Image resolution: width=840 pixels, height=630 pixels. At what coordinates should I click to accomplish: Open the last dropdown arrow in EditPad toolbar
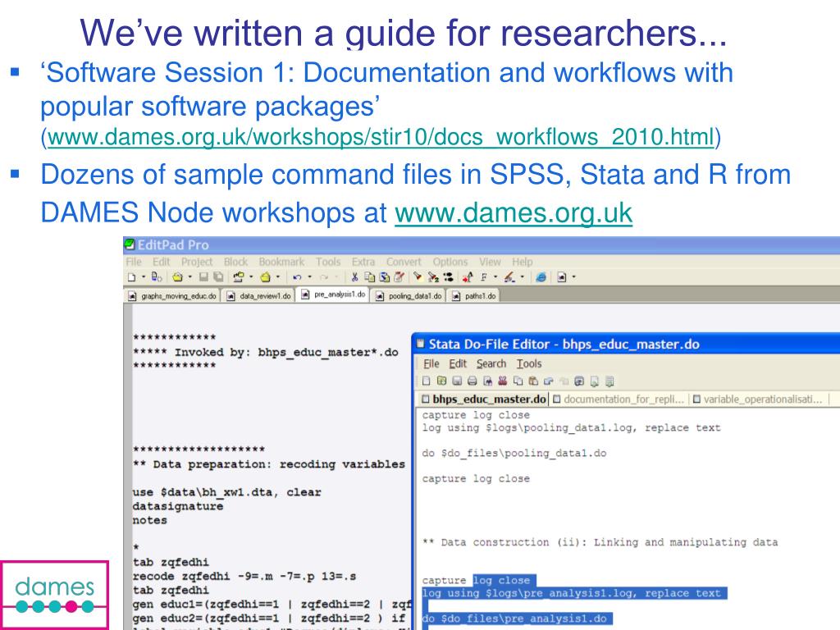(573, 277)
